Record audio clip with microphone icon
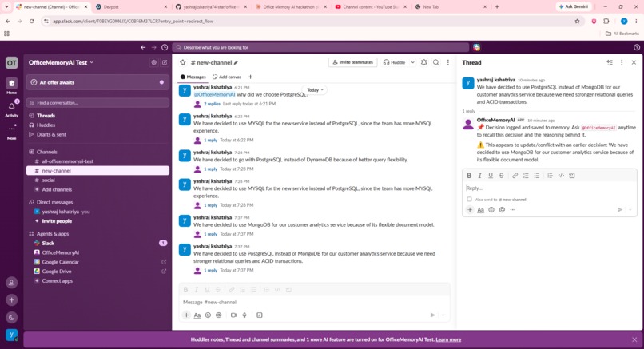This screenshot has width=644, height=349. pyautogui.click(x=244, y=315)
